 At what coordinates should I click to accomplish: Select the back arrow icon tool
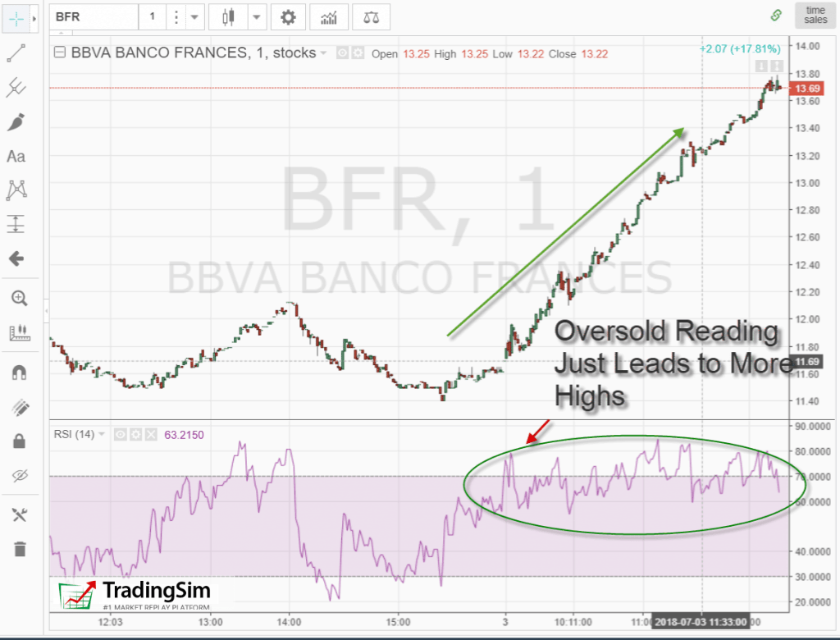(x=16, y=259)
